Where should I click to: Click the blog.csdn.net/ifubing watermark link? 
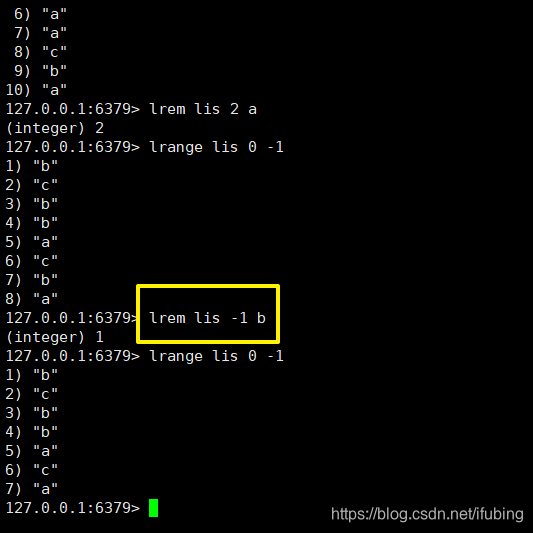[427, 514]
